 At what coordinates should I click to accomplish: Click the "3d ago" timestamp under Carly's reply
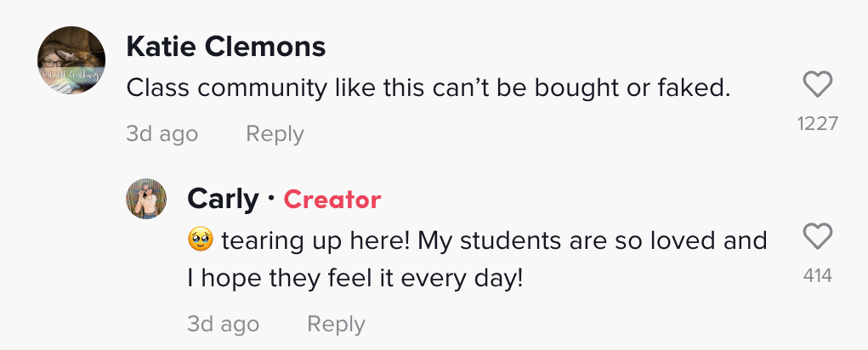223,324
